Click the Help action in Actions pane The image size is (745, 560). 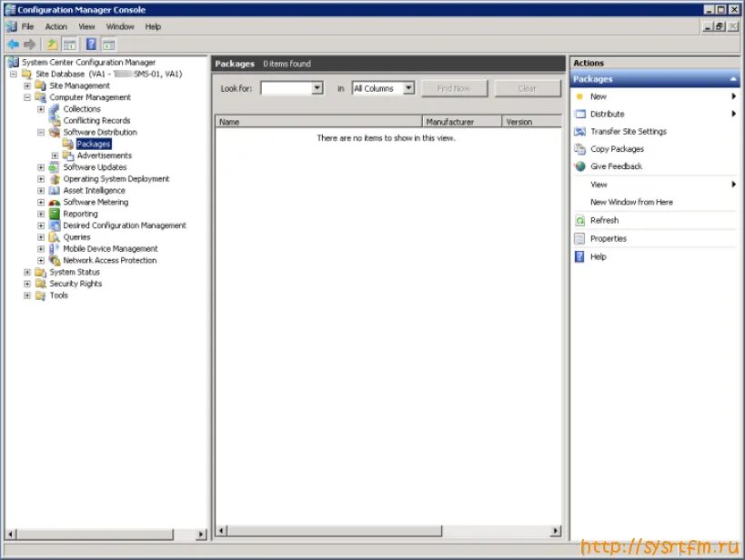(599, 257)
